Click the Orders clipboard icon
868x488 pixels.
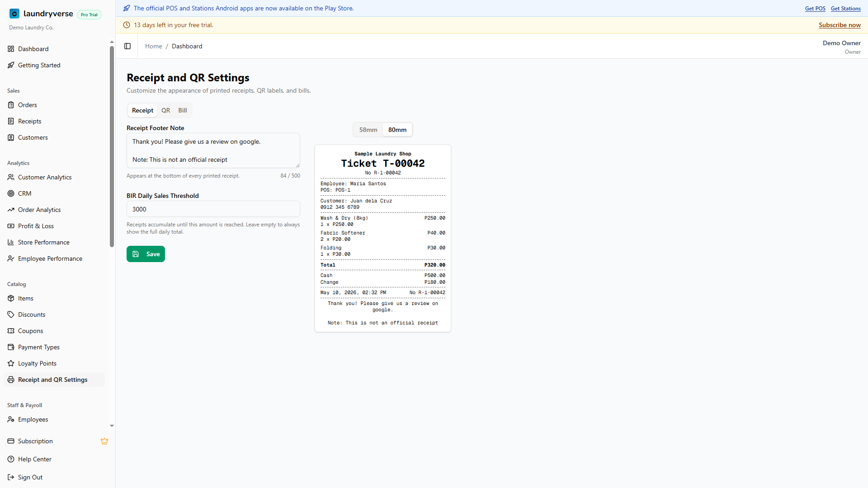(11, 105)
